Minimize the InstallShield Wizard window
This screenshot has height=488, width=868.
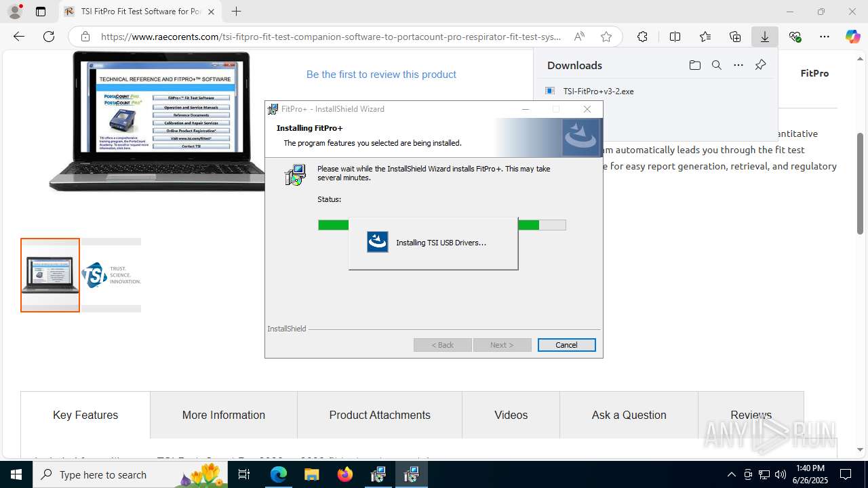coord(526,109)
